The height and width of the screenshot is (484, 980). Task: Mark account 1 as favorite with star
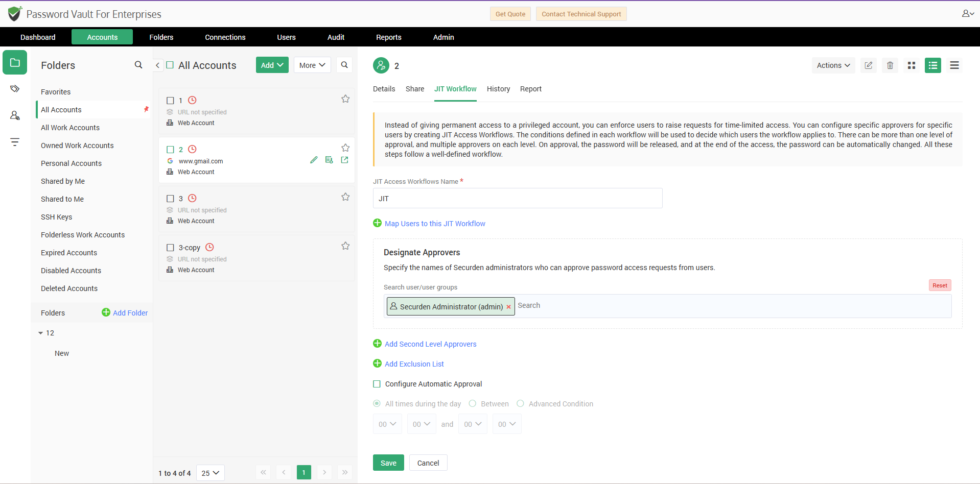point(345,99)
